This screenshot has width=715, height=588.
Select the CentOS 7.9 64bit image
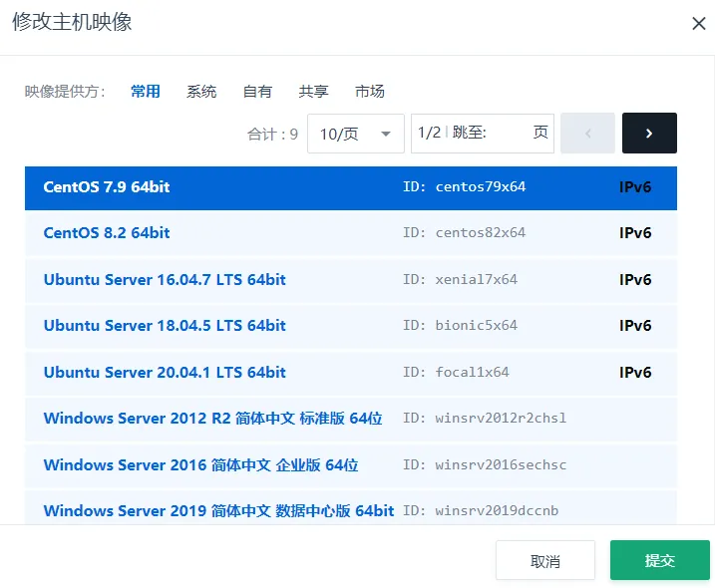click(351, 187)
